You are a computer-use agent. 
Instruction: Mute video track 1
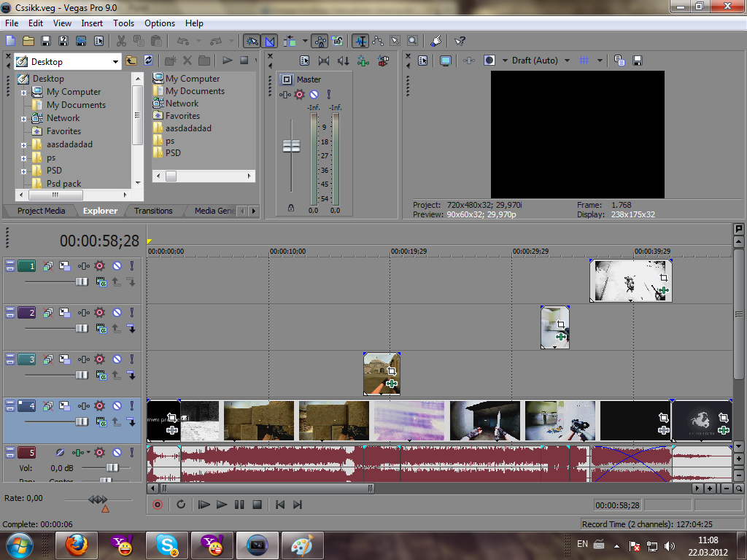117,266
